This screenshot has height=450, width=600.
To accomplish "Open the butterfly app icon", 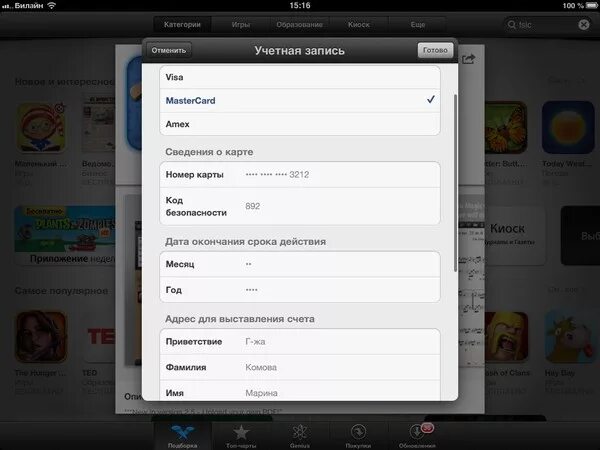I will click(x=506, y=127).
